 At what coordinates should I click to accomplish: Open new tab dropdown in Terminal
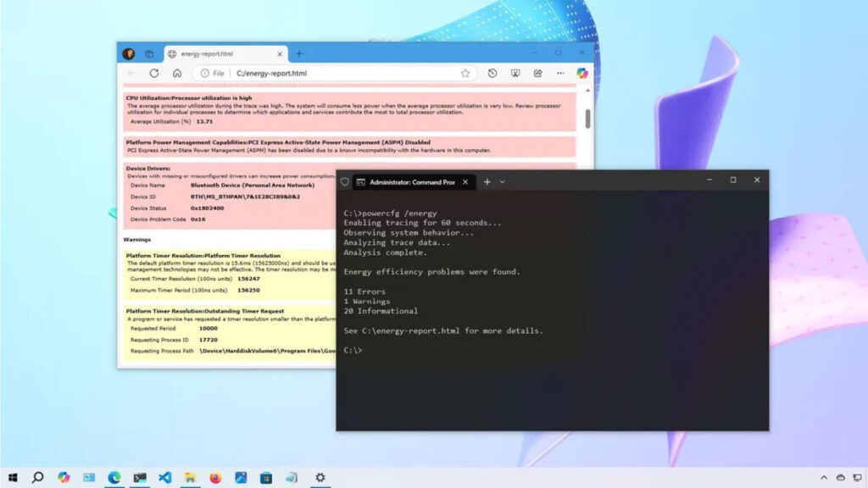(503, 181)
